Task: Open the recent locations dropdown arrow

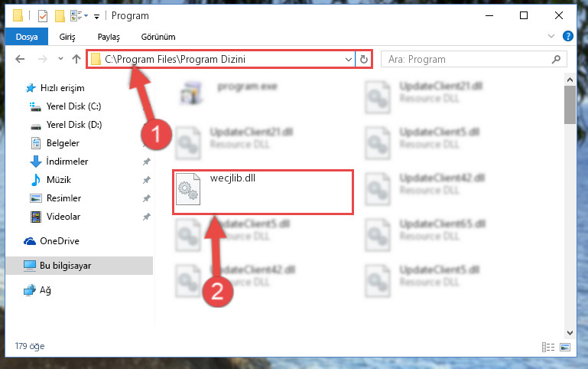Action: point(60,58)
